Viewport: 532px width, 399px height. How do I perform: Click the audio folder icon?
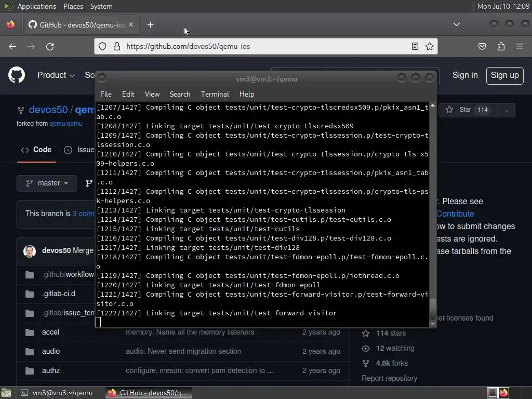click(30, 352)
